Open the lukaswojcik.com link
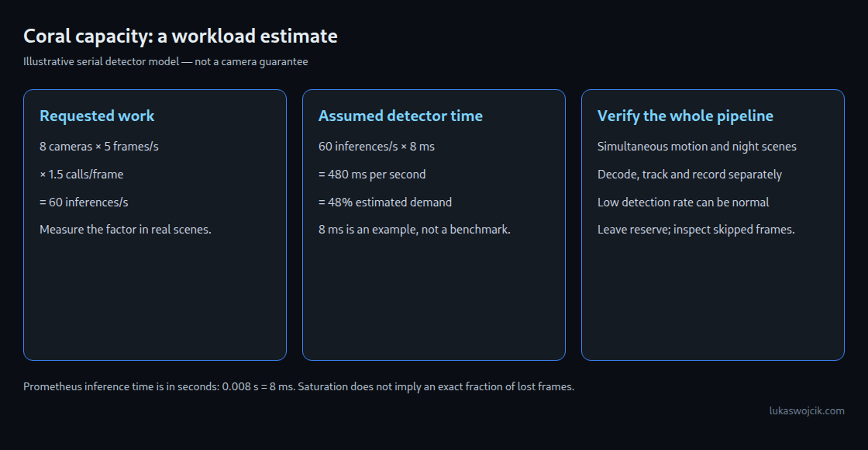 (807, 410)
